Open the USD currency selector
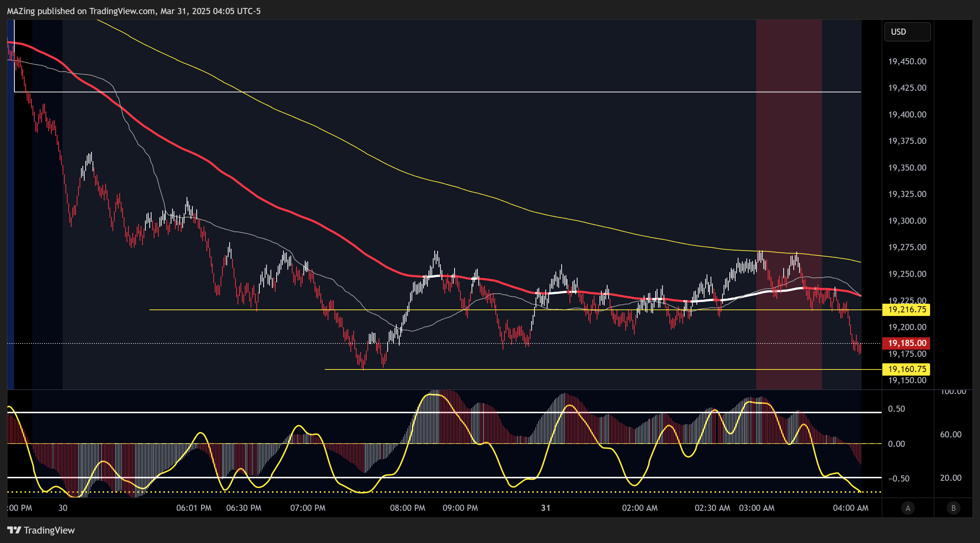The height and width of the screenshot is (543, 980). point(907,31)
